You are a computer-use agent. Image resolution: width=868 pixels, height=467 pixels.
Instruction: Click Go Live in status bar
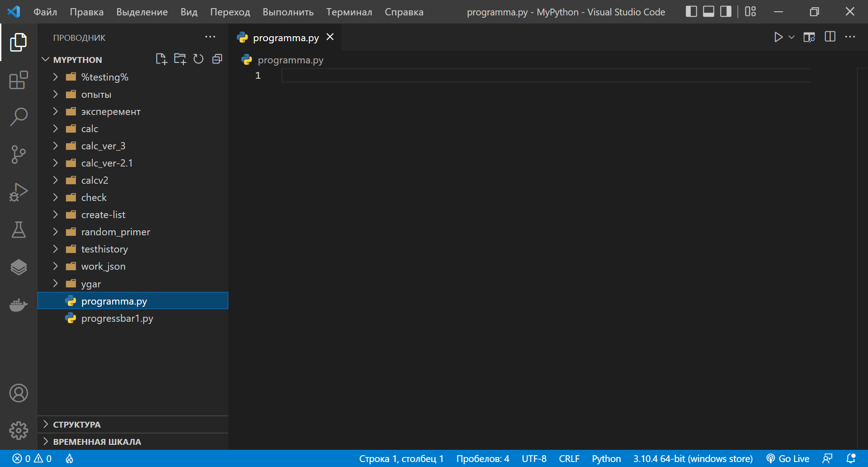788,458
